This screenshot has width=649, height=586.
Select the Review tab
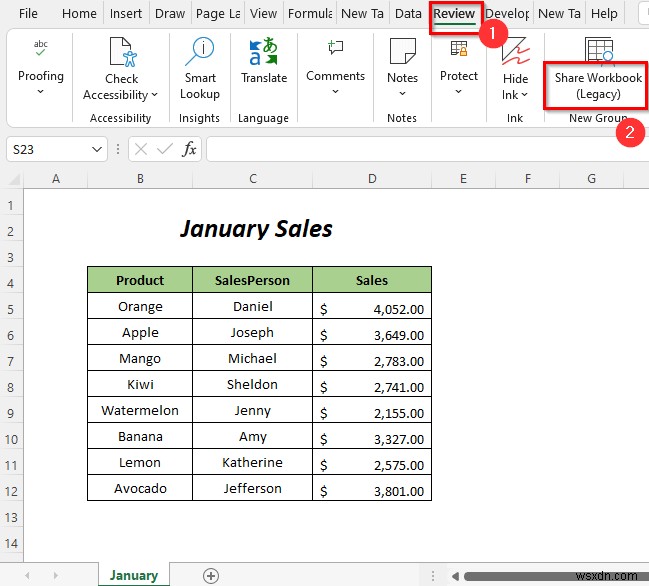(x=454, y=14)
